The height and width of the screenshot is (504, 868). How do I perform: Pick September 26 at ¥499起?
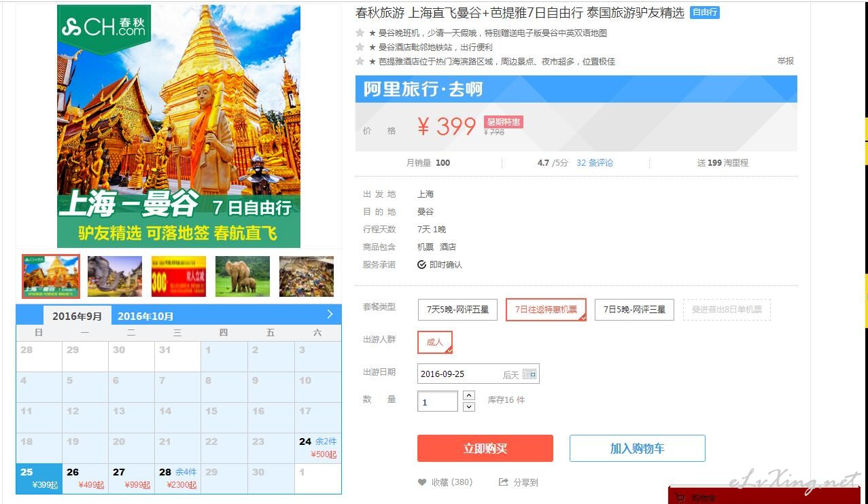pos(85,478)
